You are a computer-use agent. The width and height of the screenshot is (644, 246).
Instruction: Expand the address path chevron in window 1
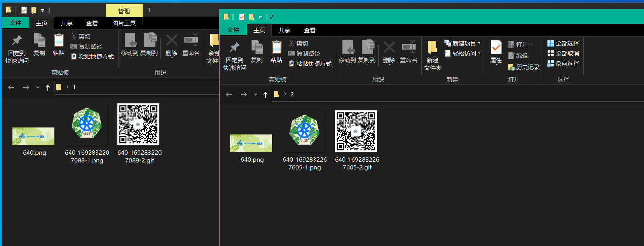point(67,87)
